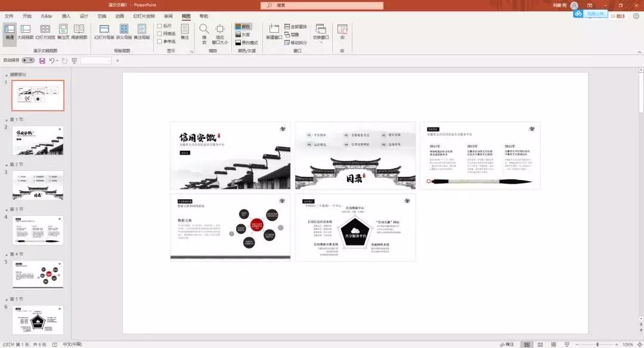Switch to Normal view in status bar
Image resolution: width=644 pixels, height=348 pixels.
pos(527,344)
